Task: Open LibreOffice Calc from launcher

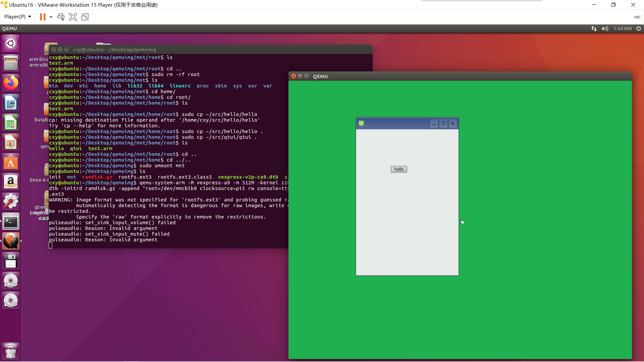Action: click(x=11, y=123)
